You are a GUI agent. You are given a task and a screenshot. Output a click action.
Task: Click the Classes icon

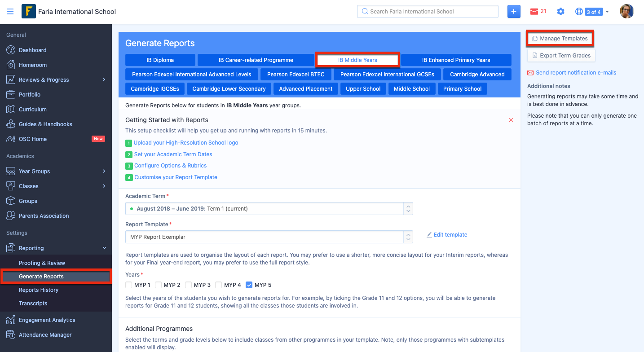(x=11, y=186)
